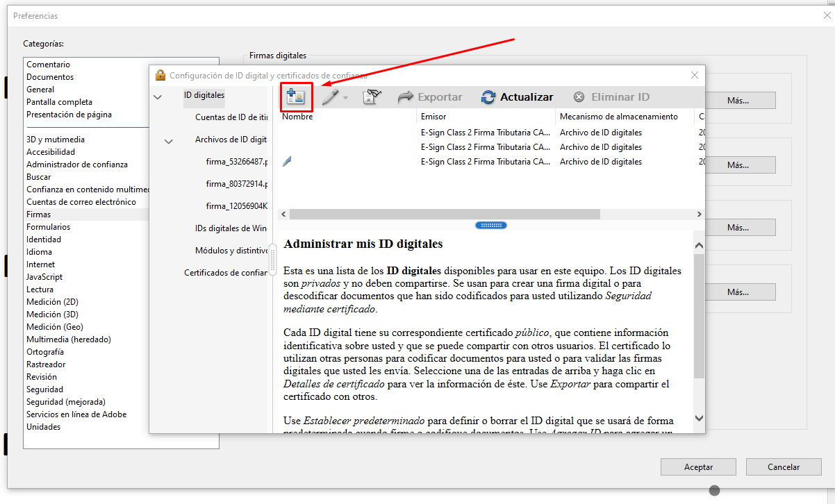Click the blue horizontal pane splitter handle
The height and width of the screenshot is (504, 835).
pos(490,225)
